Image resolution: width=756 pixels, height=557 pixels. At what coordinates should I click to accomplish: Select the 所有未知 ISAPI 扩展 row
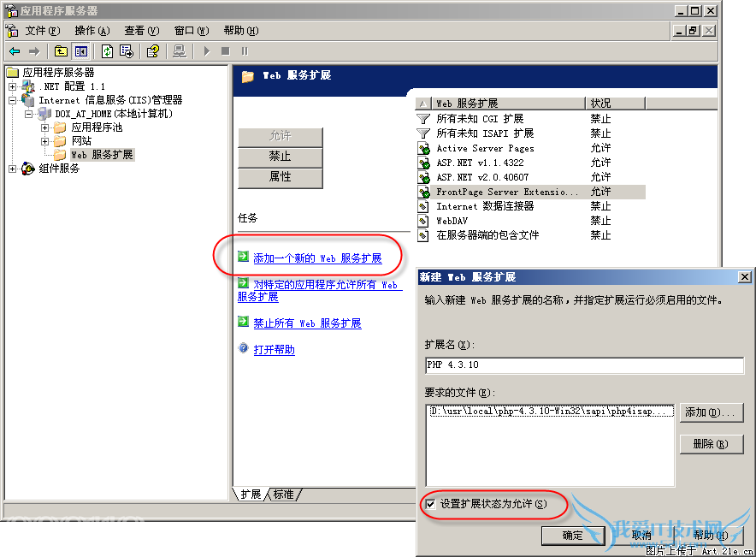point(530,133)
